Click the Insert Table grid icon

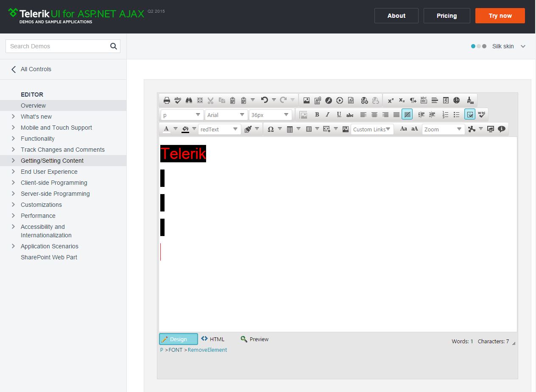pyautogui.click(x=290, y=129)
